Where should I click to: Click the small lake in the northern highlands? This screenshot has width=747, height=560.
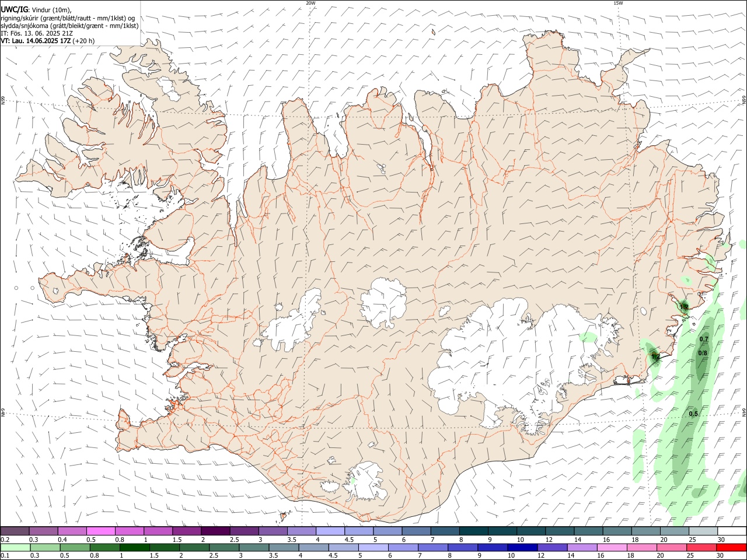[x=382, y=169]
